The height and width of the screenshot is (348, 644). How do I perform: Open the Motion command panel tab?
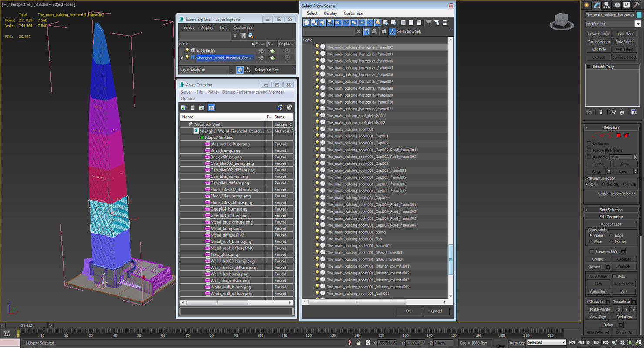pos(617,5)
